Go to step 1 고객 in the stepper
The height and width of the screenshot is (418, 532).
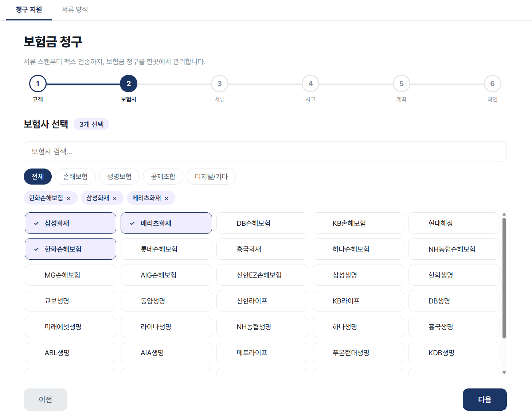point(38,84)
